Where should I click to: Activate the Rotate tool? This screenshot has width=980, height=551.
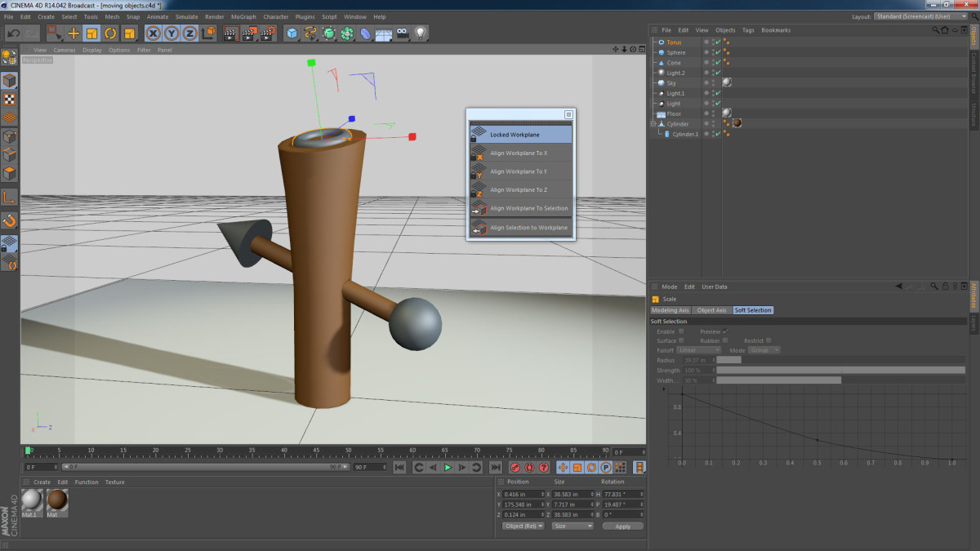[x=110, y=33]
